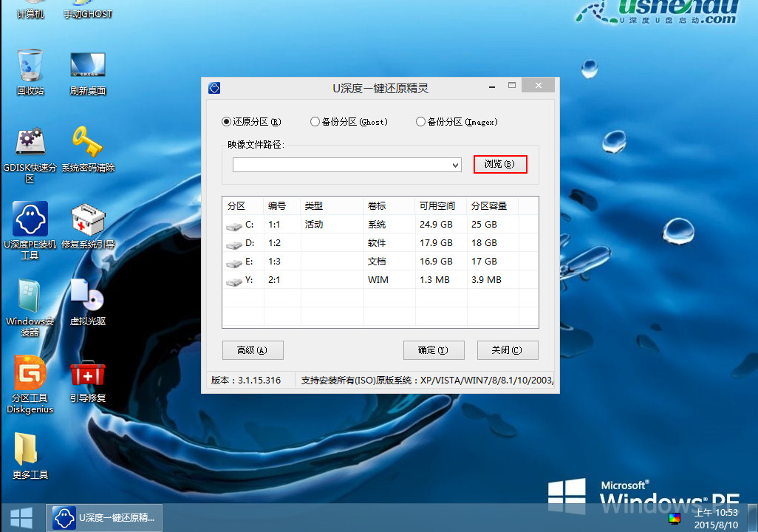Click the partition number 2:1 cell

tap(274, 280)
